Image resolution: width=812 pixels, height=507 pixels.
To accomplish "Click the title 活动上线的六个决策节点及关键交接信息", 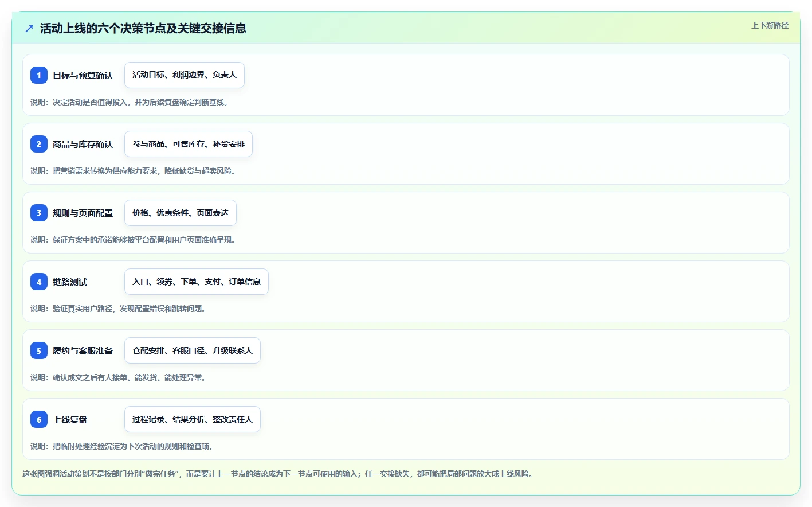I will [143, 28].
